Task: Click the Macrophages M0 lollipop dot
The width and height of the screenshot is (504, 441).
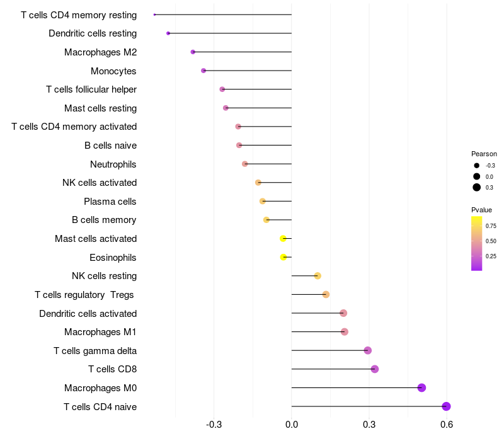Action: (x=421, y=387)
